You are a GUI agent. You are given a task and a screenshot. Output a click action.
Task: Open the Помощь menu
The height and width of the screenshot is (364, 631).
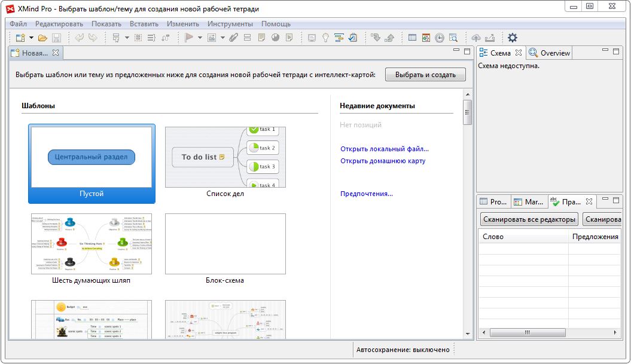[x=276, y=24]
